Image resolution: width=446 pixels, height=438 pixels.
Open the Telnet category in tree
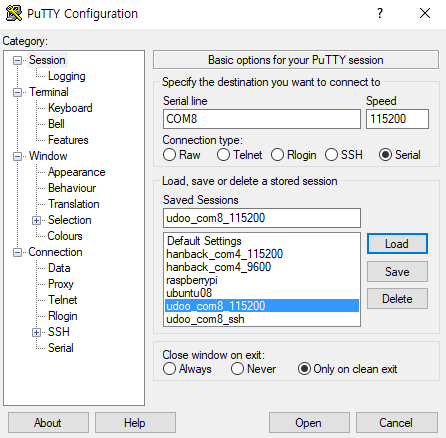coord(62,300)
